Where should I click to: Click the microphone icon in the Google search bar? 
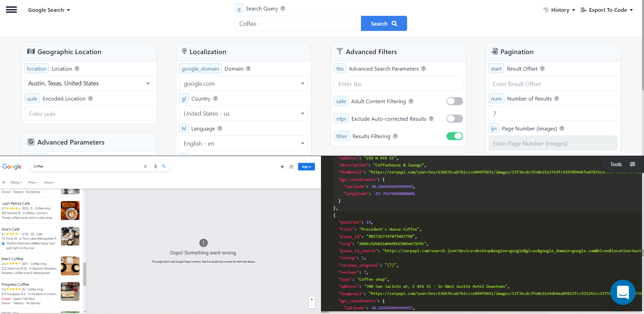155,166
